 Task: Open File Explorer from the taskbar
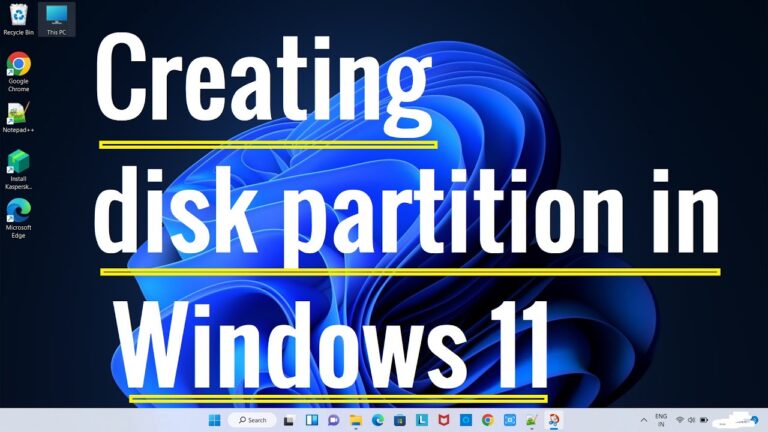coord(356,420)
